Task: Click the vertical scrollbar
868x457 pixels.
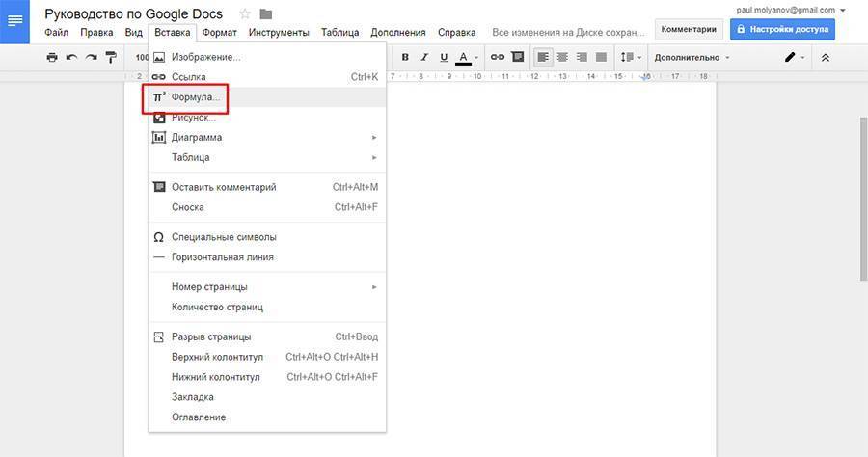Action: pos(863,200)
